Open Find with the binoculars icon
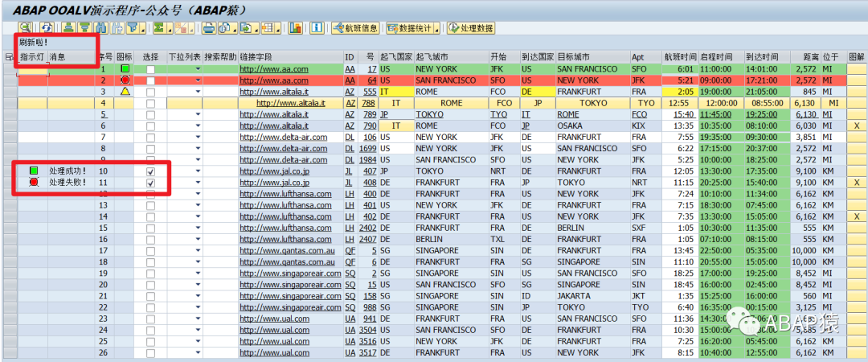868x362 pixels. tap(100, 27)
